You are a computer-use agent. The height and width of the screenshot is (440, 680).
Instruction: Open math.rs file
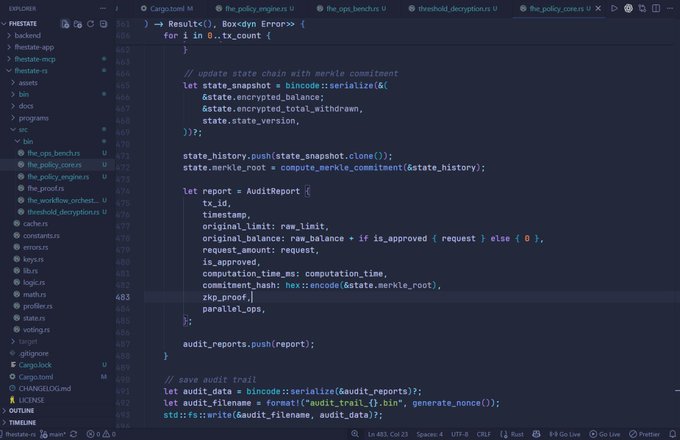(x=34, y=294)
